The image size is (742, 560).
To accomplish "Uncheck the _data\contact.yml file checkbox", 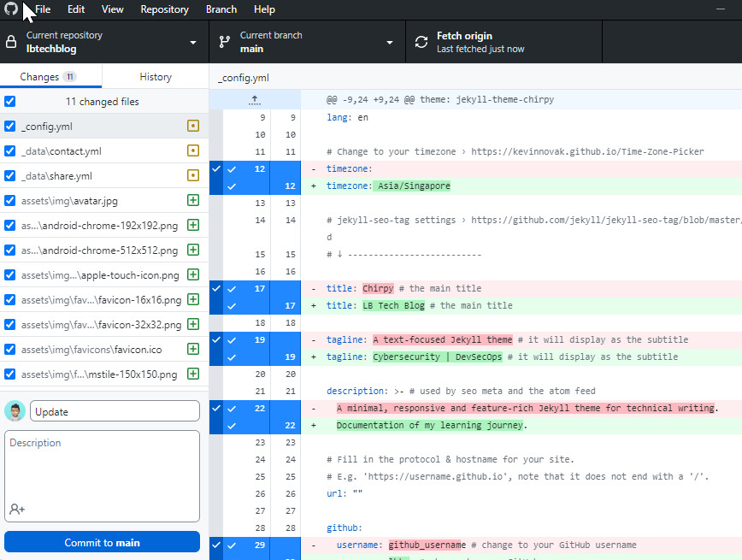I will [10, 151].
